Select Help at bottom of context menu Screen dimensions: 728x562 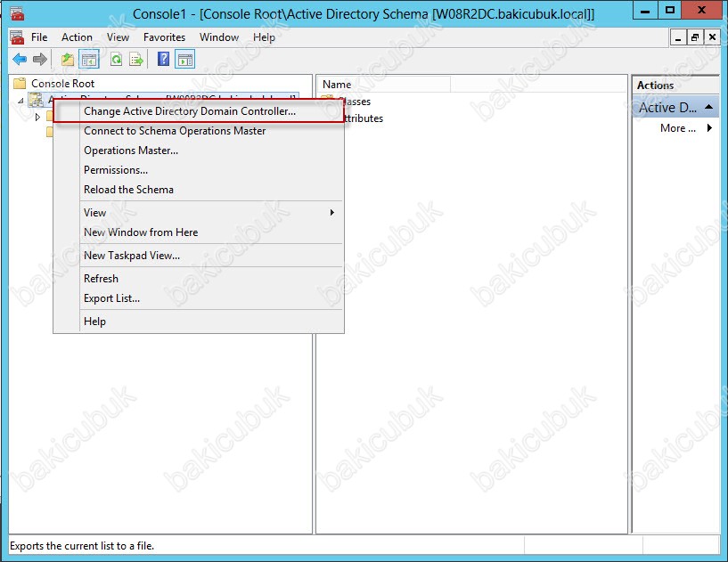pyautogui.click(x=199, y=322)
